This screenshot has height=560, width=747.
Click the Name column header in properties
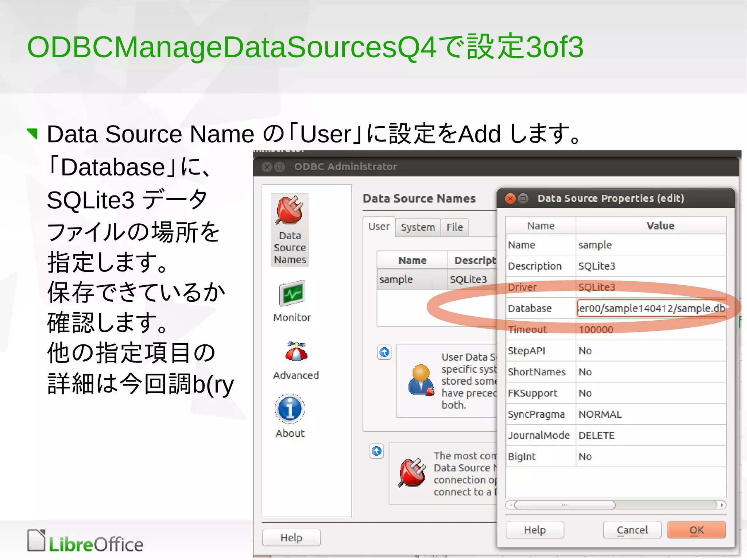[541, 225]
